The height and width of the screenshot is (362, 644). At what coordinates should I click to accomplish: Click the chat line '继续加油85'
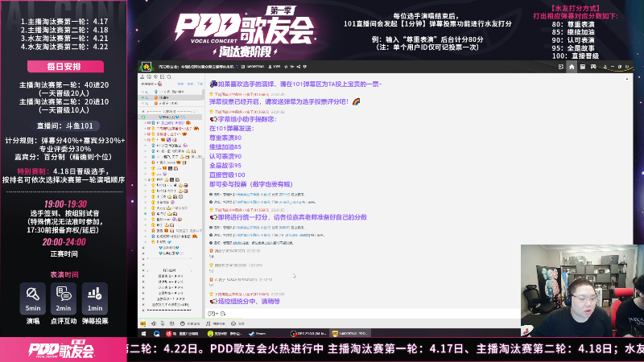pos(225,147)
